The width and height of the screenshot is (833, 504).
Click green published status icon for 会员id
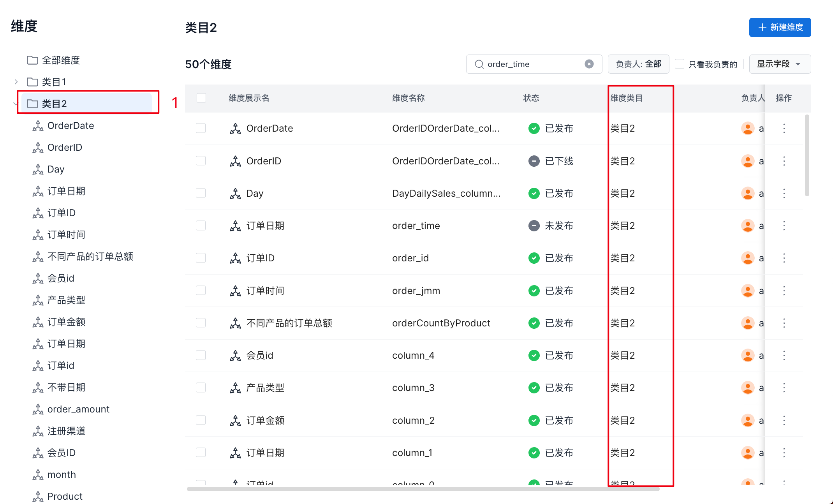point(534,355)
